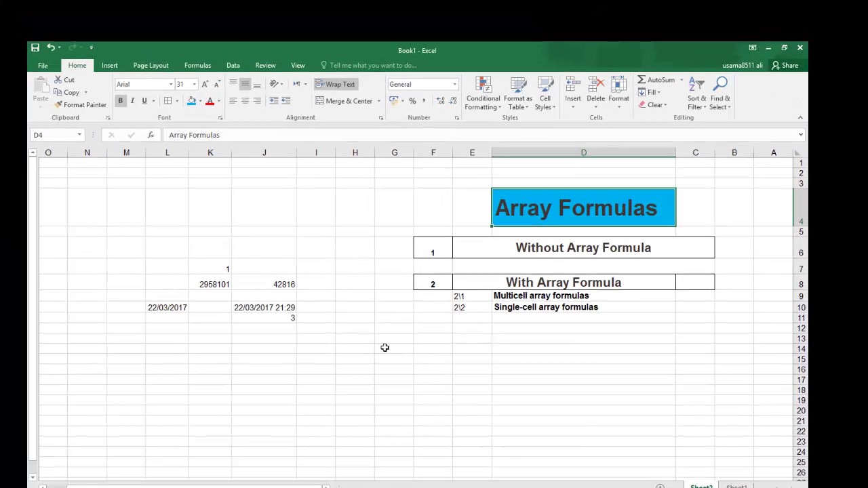Open the Insert Function fx dialog
This screenshot has height=488, width=868.
tap(151, 135)
